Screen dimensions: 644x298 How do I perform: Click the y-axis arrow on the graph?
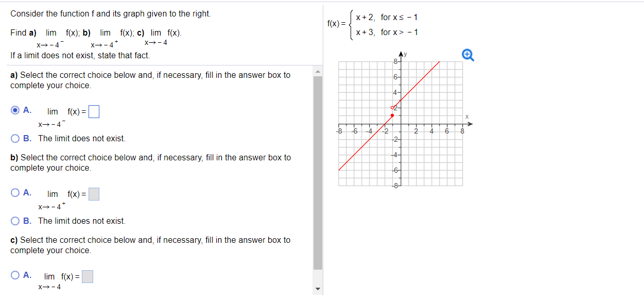click(x=399, y=54)
